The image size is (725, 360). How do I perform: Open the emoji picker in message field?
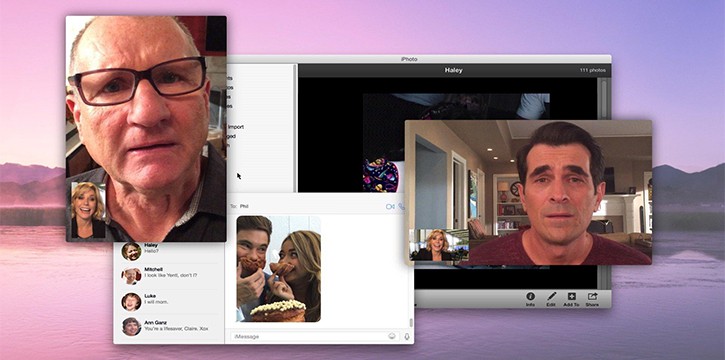click(x=392, y=336)
